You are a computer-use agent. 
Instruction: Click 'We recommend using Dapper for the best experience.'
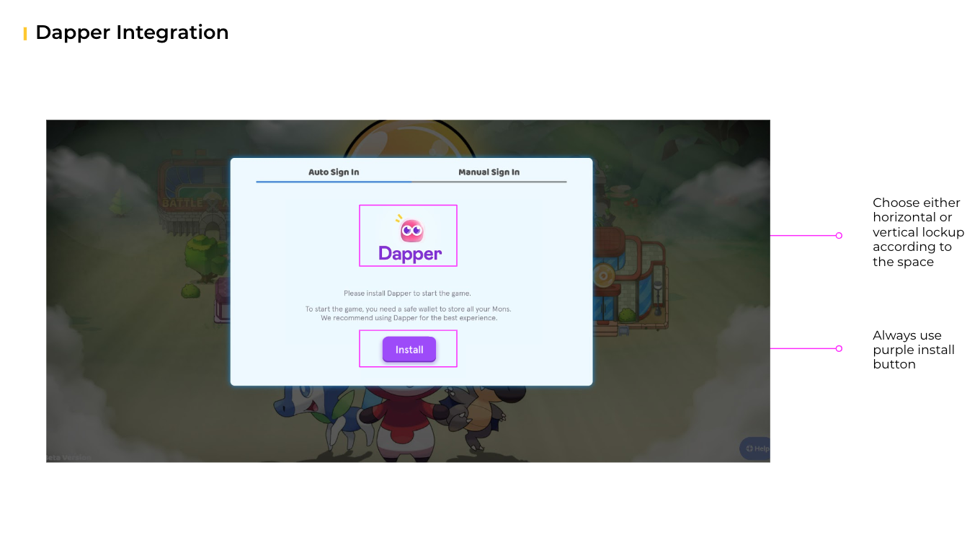[x=409, y=318]
